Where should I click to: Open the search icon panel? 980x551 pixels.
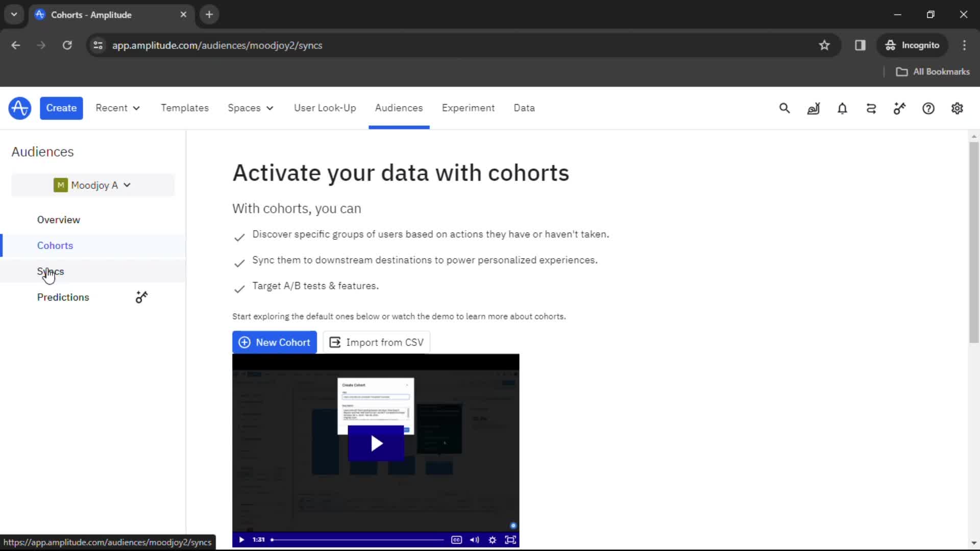785,108
